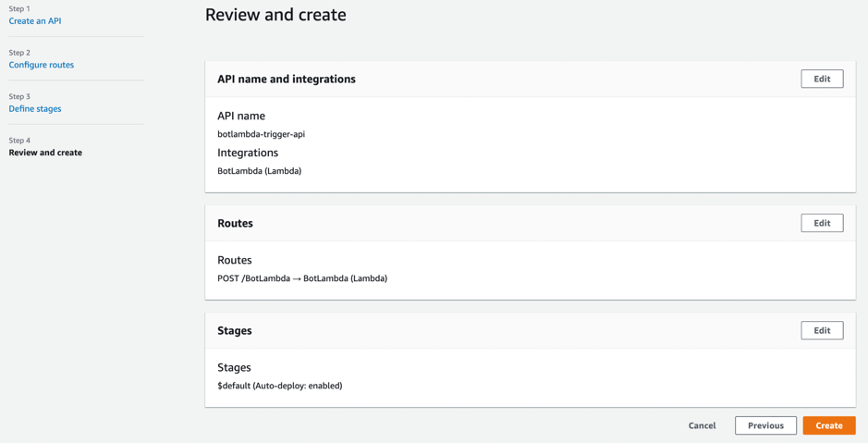Go to the Create an API step
This screenshot has height=443, width=868.
pos(35,20)
